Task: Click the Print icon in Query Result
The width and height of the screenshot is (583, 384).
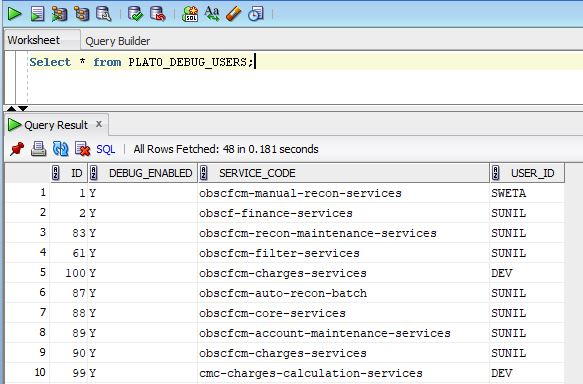Action: tap(39, 149)
